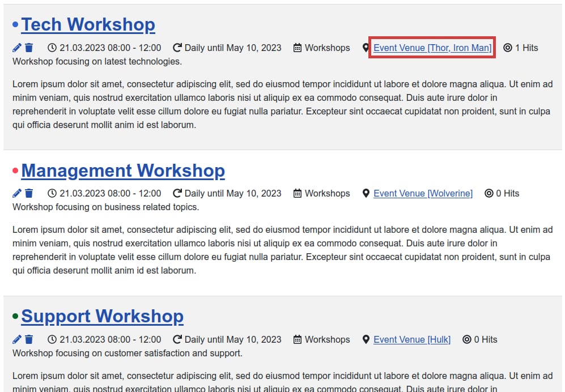Remove Support Workshop via its trash icon
Image resolution: width=565 pixels, height=392 pixels.
click(29, 340)
